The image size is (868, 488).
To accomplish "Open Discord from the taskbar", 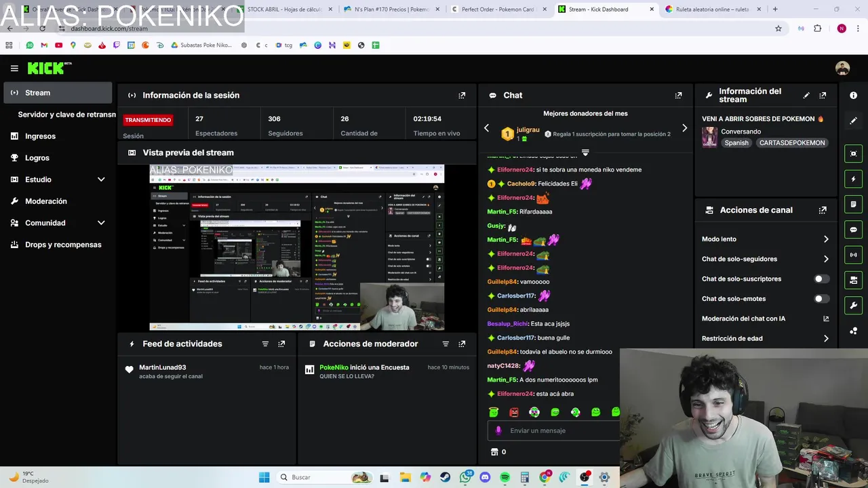I will pyautogui.click(x=485, y=477).
